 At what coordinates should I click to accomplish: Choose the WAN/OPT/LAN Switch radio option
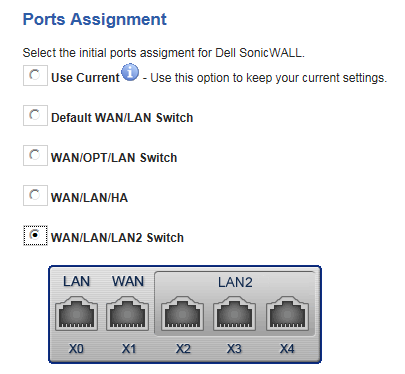point(35,155)
